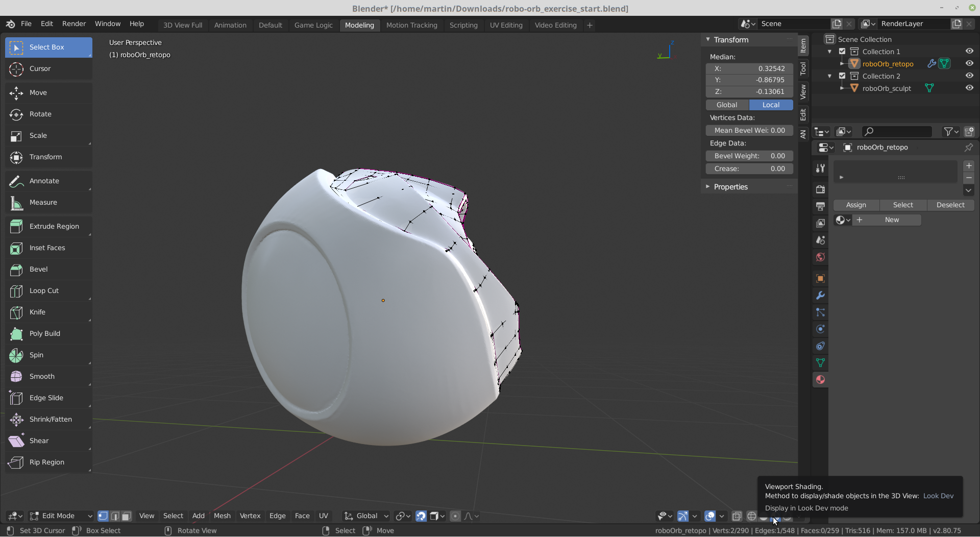980x537 pixels.
Task: Open the pivot point dropdown
Action: (403, 516)
